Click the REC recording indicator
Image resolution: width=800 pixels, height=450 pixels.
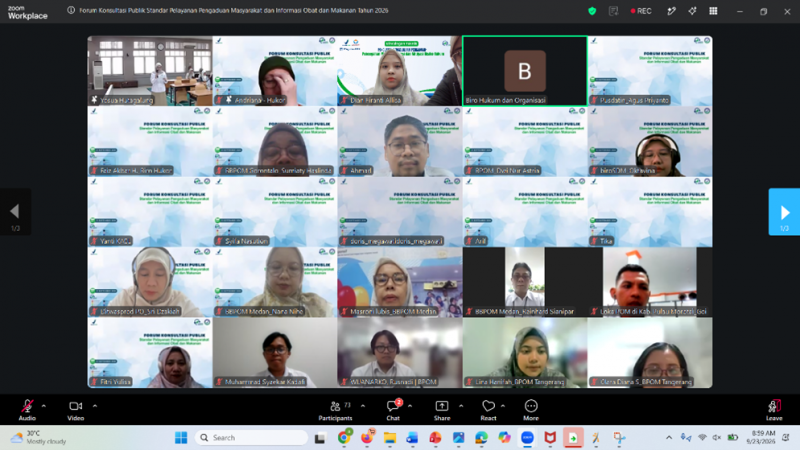click(x=641, y=11)
